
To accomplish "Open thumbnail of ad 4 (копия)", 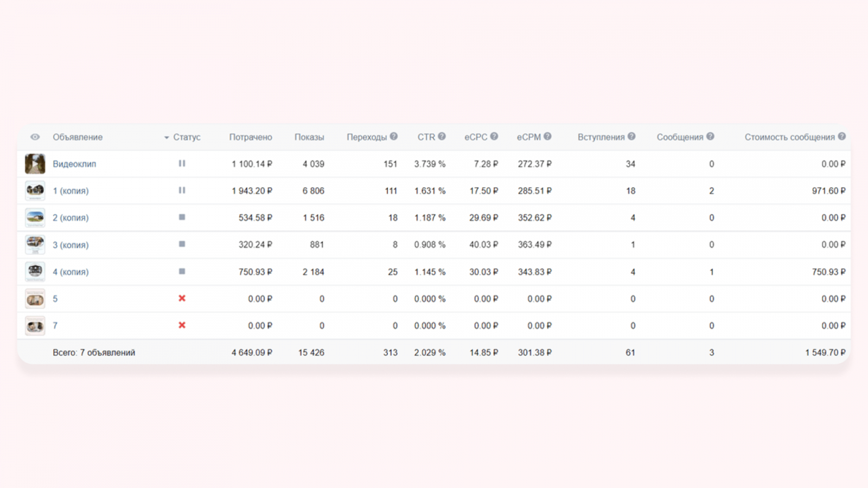I will [35, 272].
